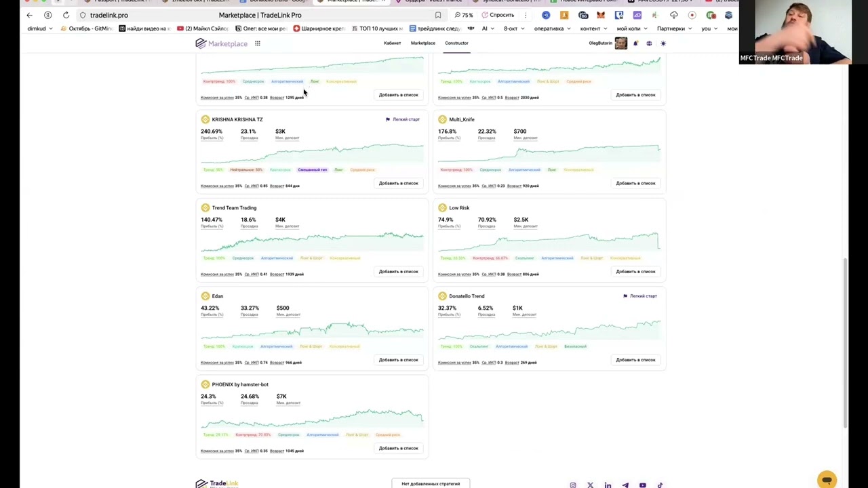Open Trend Team Trading profit chart
The image size is (868, 488).
click(x=312, y=241)
